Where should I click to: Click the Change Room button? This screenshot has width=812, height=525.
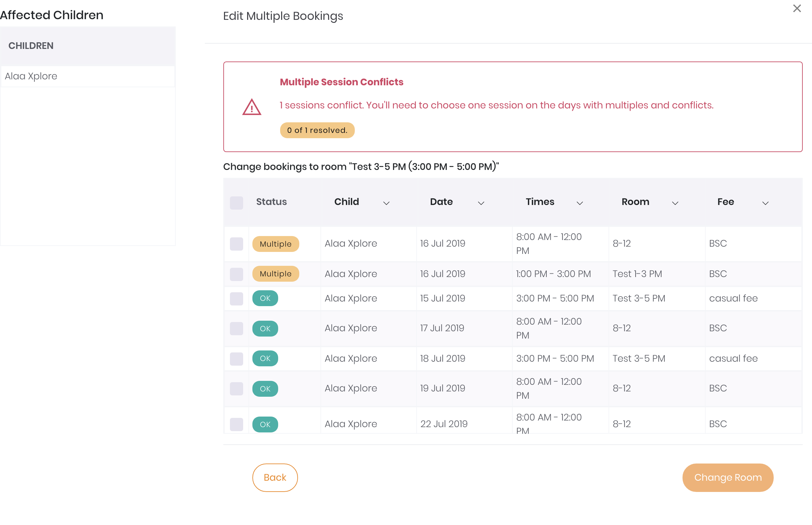pyautogui.click(x=727, y=477)
